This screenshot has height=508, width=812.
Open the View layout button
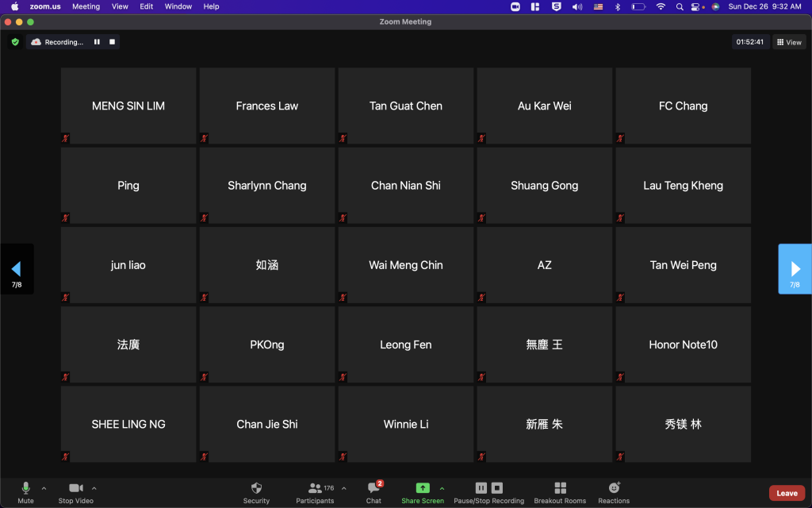pyautogui.click(x=789, y=42)
